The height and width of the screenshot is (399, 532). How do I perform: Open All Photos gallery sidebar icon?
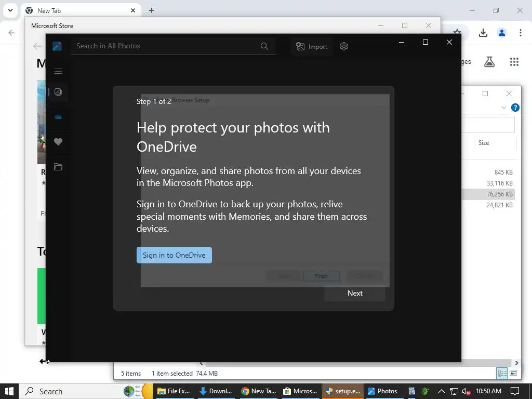pos(58,92)
